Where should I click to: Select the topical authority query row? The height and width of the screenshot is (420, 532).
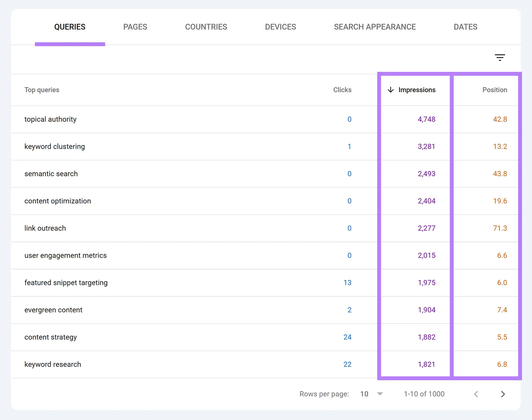pyautogui.click(x=50, y=119)
